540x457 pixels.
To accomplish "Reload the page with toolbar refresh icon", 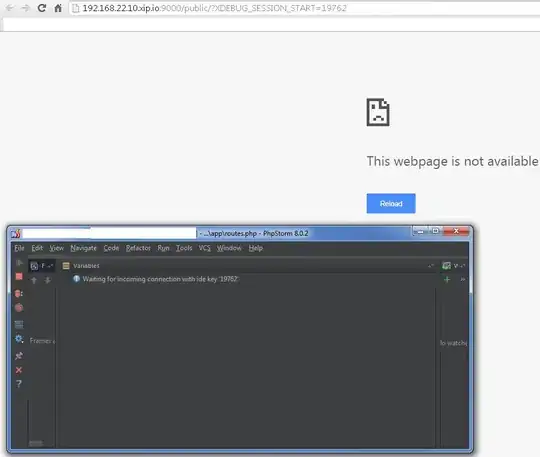I will 42,8.
